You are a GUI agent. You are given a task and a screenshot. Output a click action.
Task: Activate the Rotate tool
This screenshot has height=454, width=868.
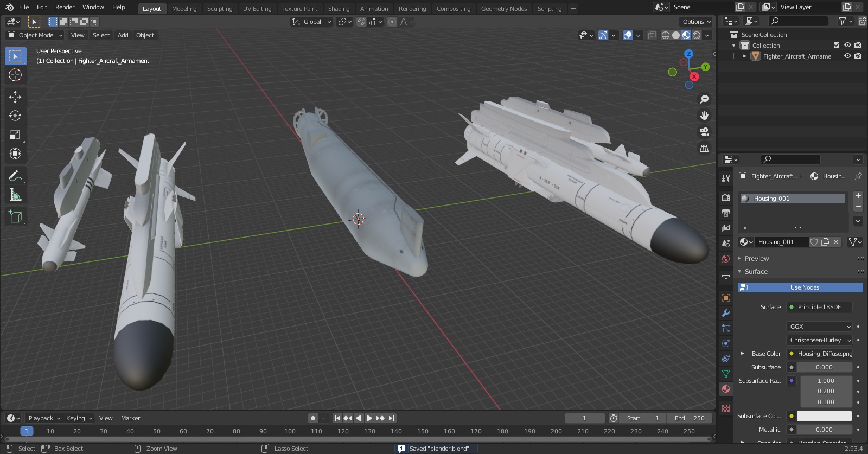tap(15, 116)
